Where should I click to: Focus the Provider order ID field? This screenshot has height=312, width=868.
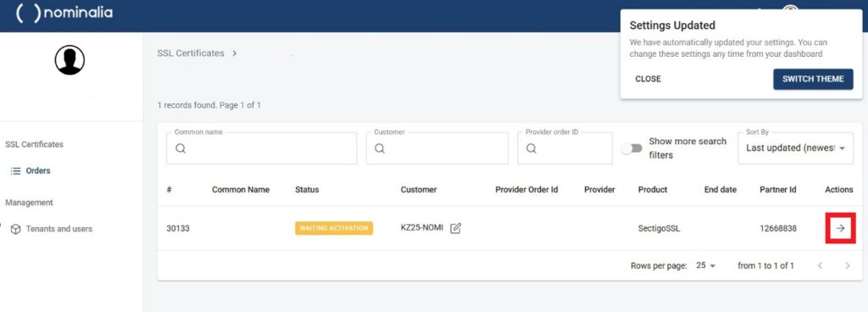tap(565, 148)
